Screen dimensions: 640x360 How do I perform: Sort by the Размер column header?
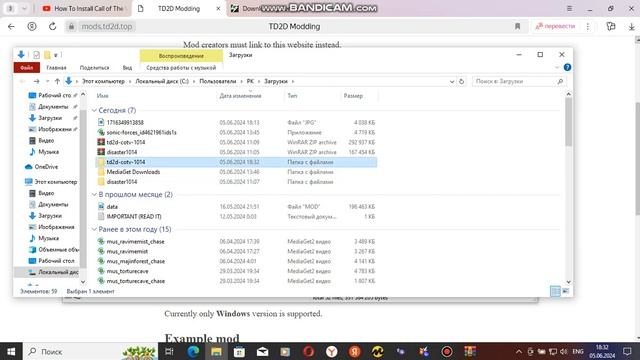coord(353,96)
